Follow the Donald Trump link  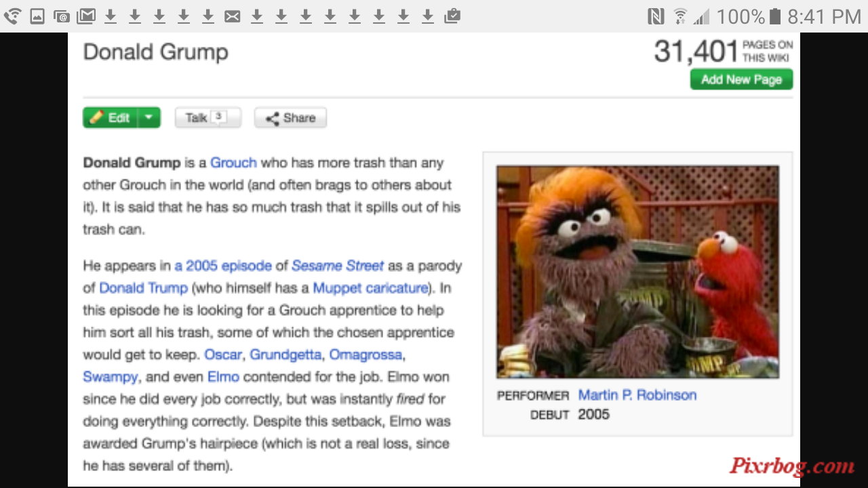(x=143, y=288)
